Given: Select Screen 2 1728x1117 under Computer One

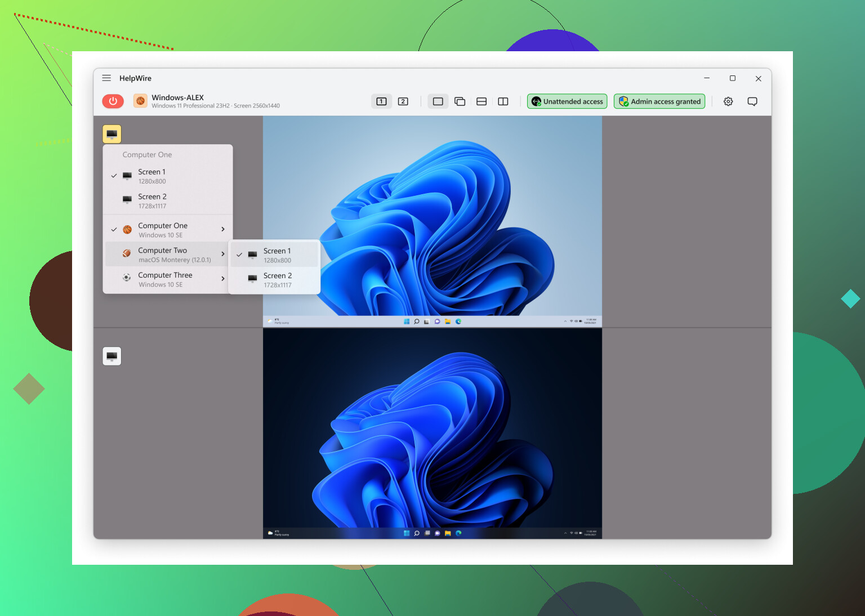Looking at the screenshot, I should 168,201.
